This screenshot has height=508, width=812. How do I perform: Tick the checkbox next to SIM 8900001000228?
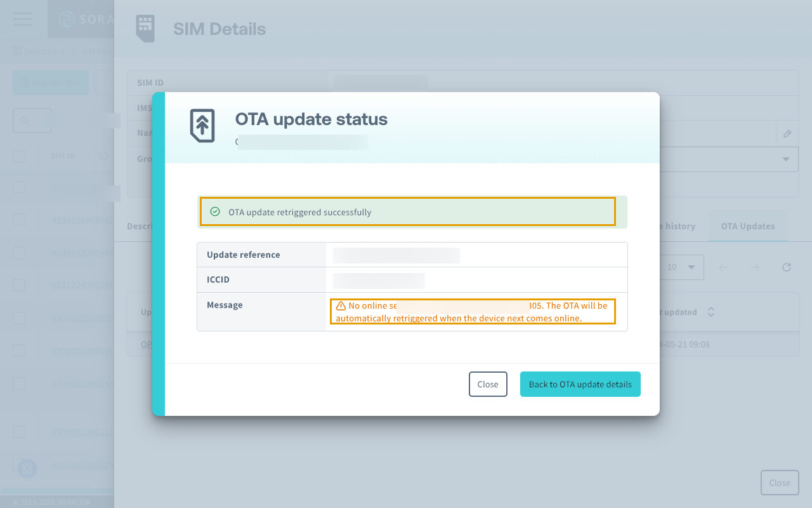[x=18, y=464]
